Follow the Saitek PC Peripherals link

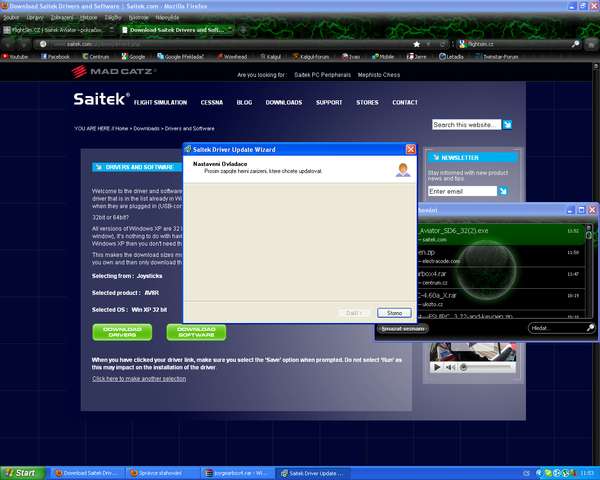coord(322,75)
